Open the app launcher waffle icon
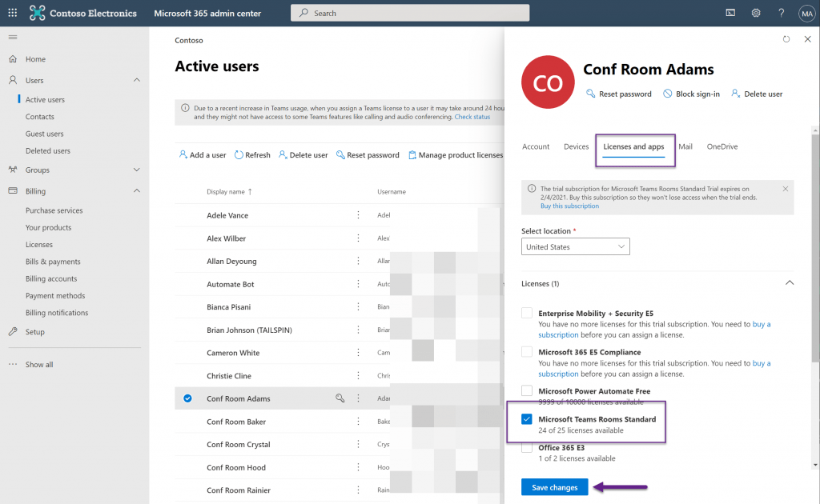This screenshot has height=504, width=820. [13, 13]
